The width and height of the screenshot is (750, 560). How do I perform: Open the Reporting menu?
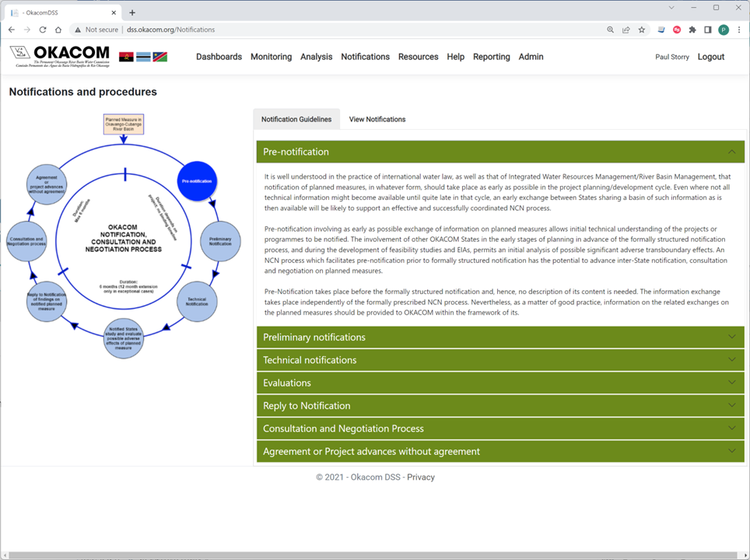(x=492, y=57)
